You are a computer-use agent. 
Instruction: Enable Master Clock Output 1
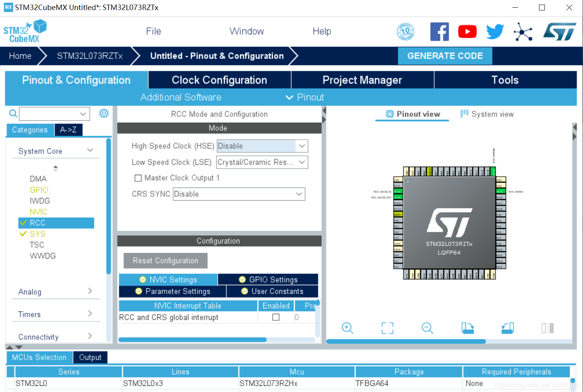tap(138, 178)
